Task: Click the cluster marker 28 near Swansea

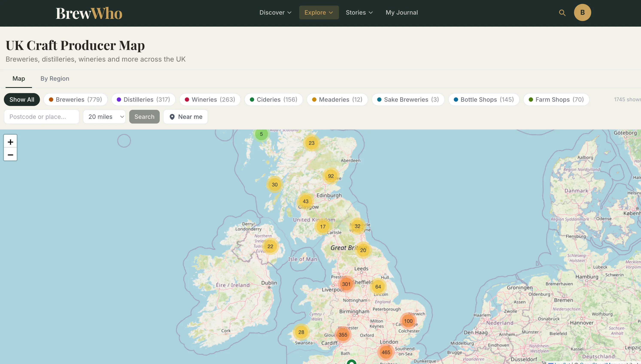Action: pyautogui.click(x=301, y=332)
